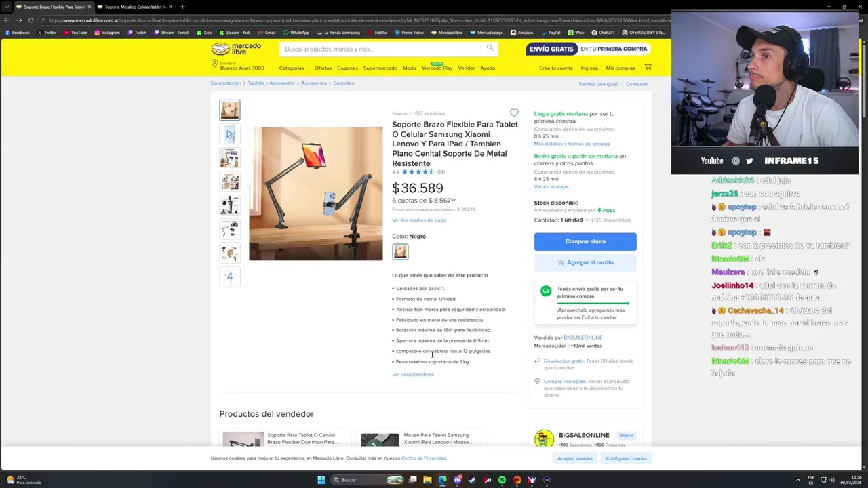Open Spotify from taskbar
The height and width of the screenshot is (488, 868).
pos(502,480)
